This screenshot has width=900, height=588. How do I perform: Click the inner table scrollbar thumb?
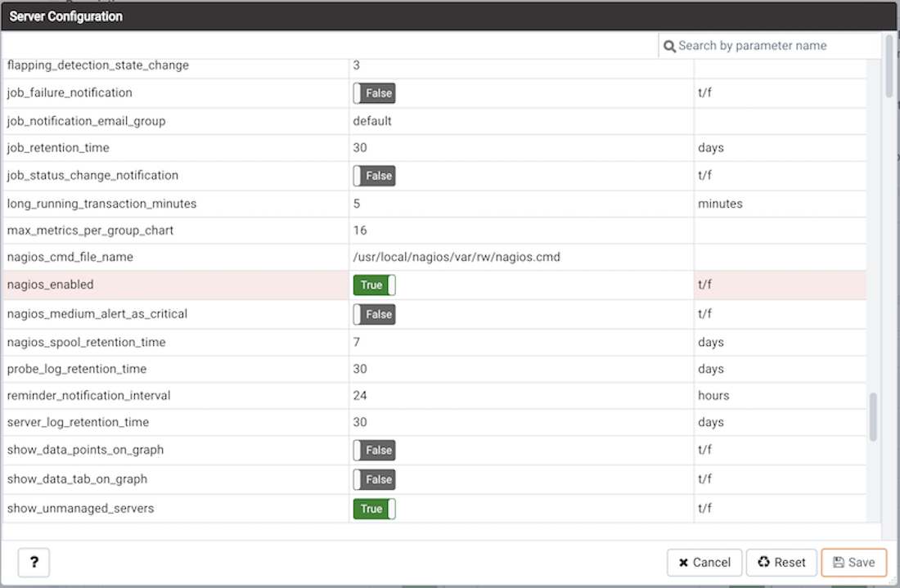coord(873,416)
